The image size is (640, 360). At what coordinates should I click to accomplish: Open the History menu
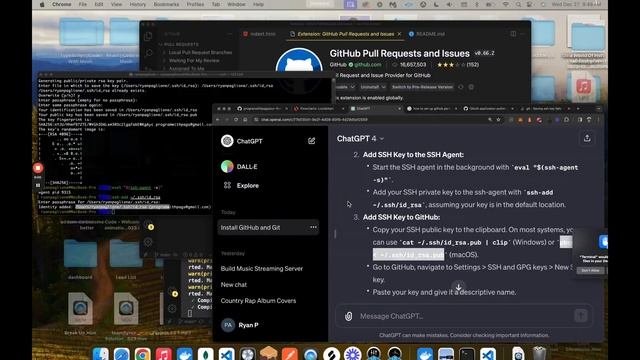point(138,4)
